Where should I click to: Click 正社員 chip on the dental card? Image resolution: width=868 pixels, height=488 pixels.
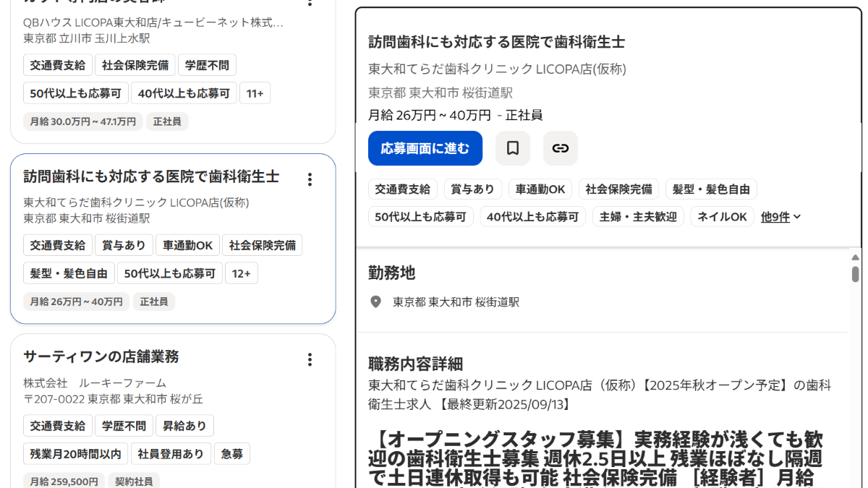pos(154,301)
